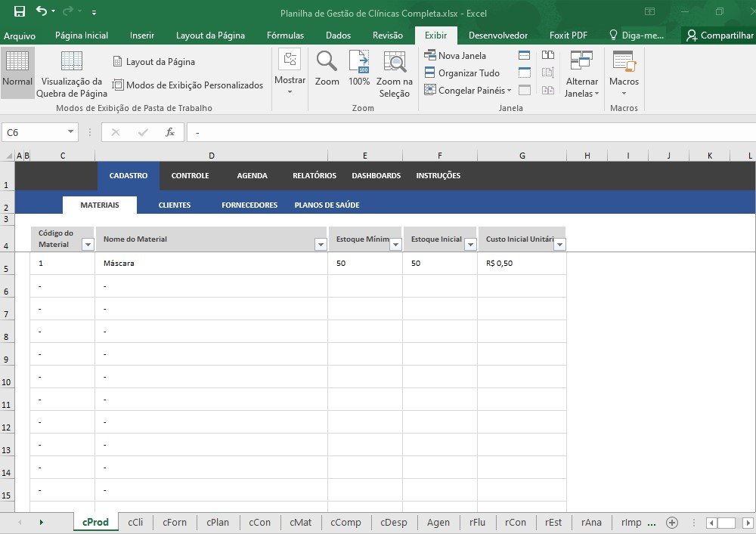Add a new sheet with plus button

[x=671, y=523]
